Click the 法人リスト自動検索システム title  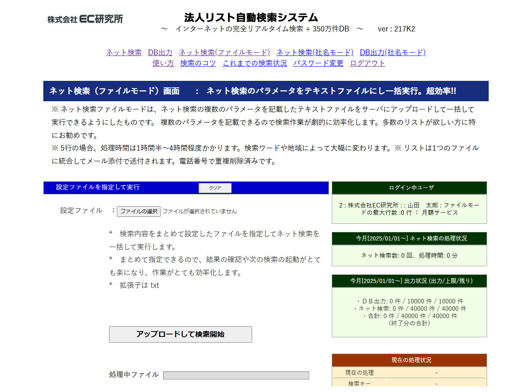[x=251, y=17]
